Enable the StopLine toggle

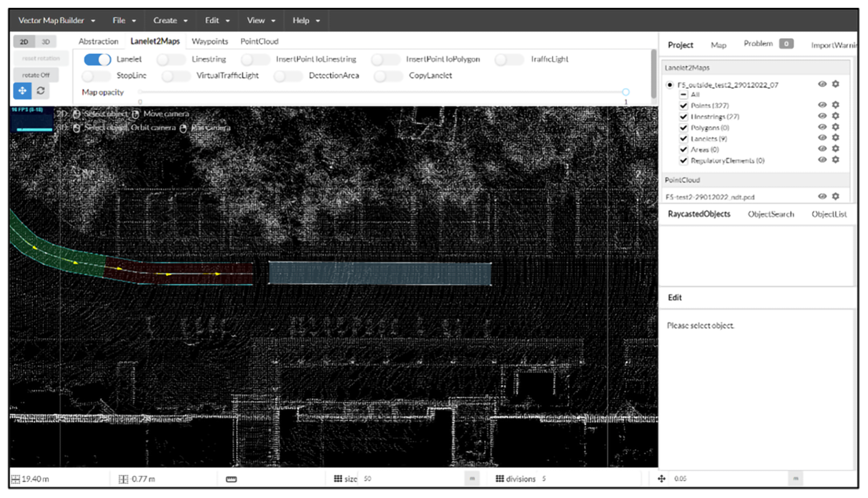[96, 76]
